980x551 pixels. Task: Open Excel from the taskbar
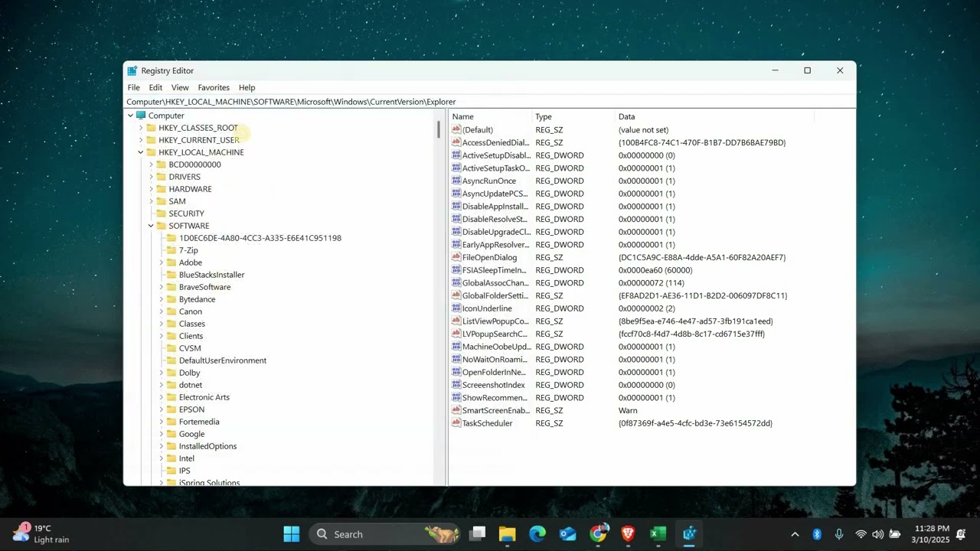658,534
